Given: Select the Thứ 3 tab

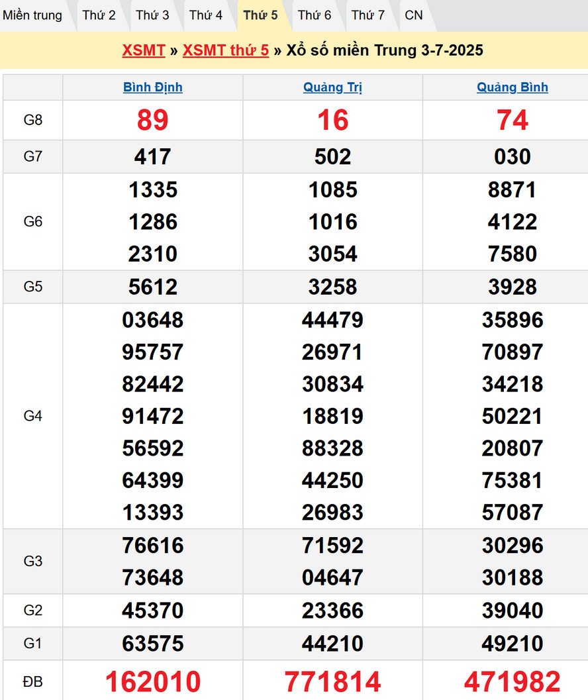Looking at the screenshot, I should coord(152,15).
